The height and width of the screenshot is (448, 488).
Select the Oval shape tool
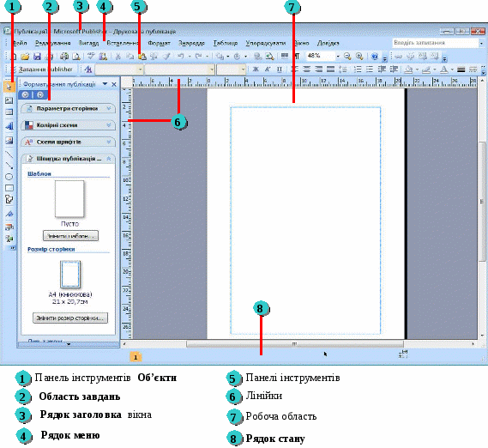pos(9,177)
